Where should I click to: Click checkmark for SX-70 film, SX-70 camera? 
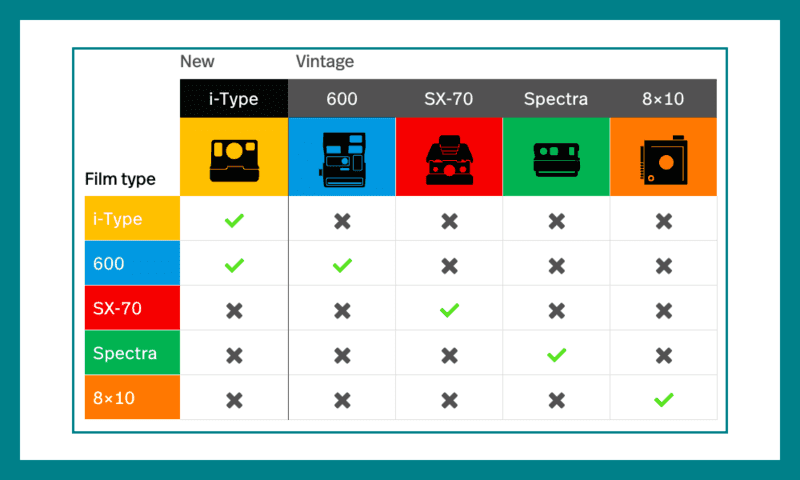[x=449, y=310]
